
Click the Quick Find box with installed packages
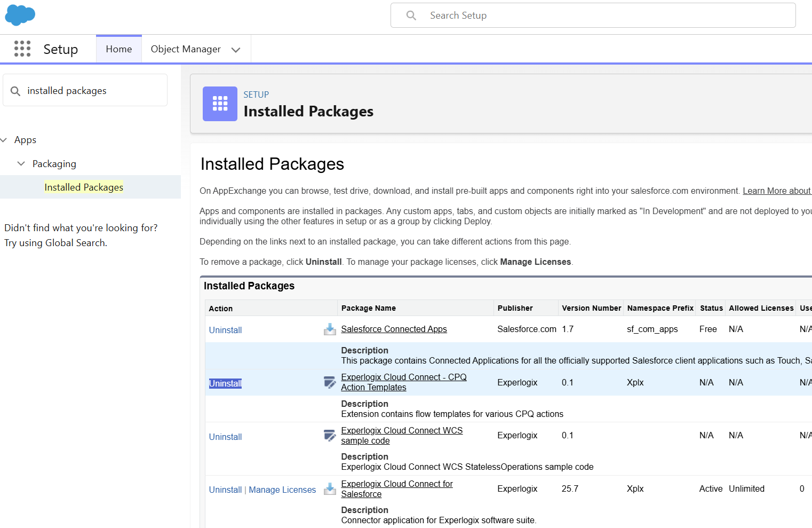(x=85, y=91)
